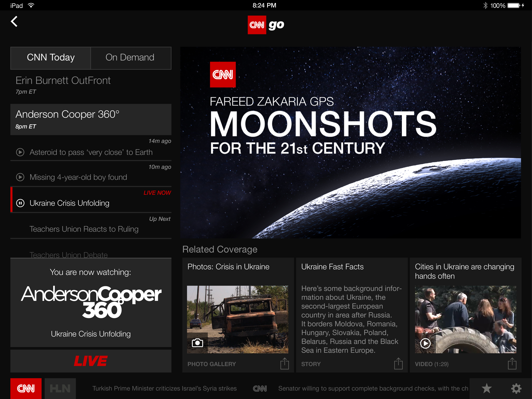
Task: Tap the camera icon on the photo gallery
Action: [197, 343]
